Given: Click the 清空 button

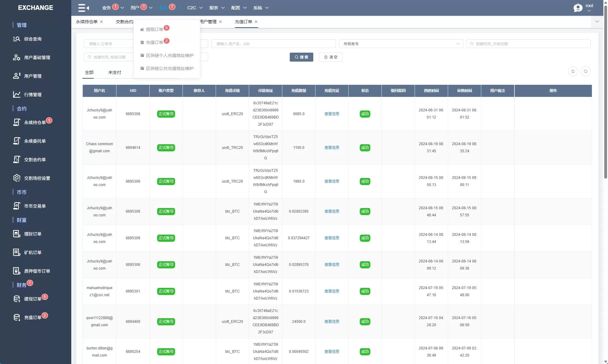Looking at the screenshot, I should 330,57.
